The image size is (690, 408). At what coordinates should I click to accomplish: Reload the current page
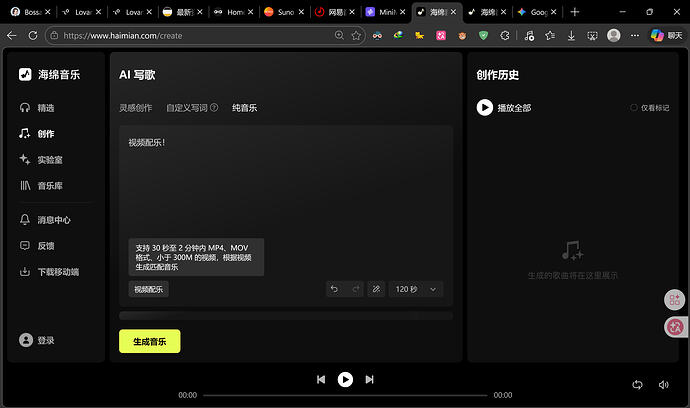pos(33,36)
